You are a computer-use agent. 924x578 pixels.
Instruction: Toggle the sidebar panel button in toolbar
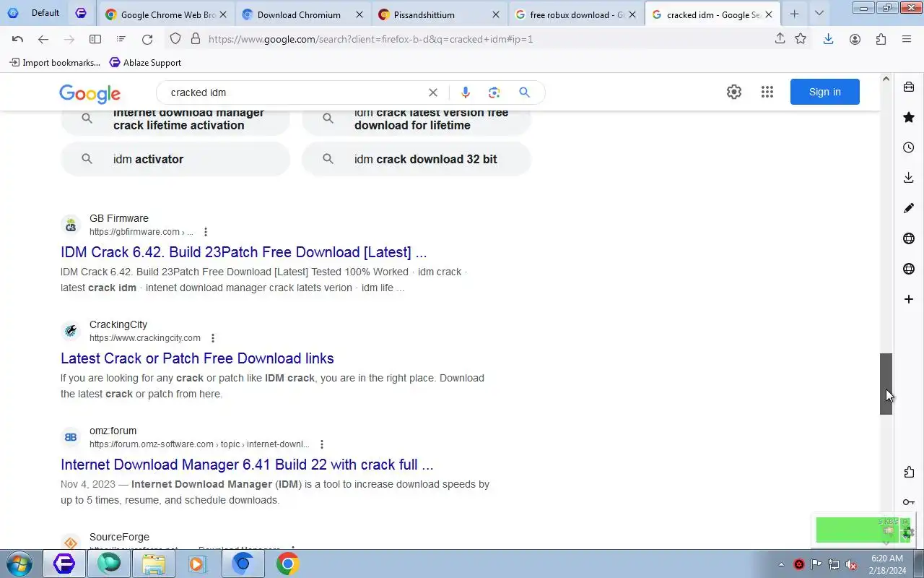(x=95, y=39)
